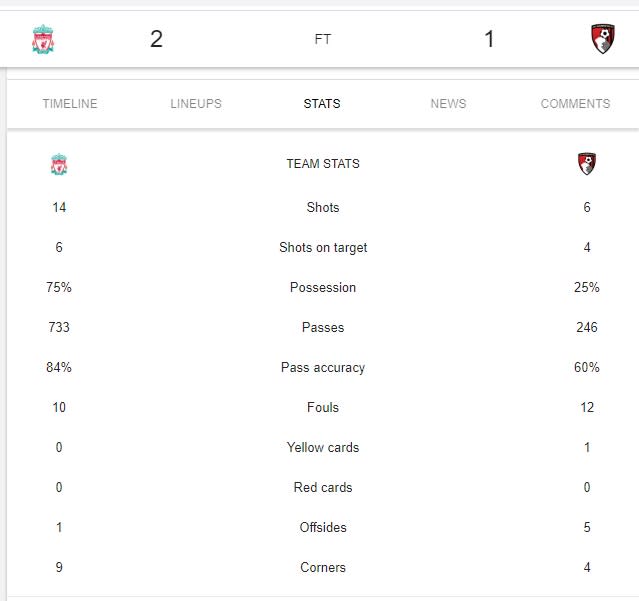Viewport: 639px width, 601px height.
Task: Click the Bournemouth crest in score header
Action: point(603,39)
